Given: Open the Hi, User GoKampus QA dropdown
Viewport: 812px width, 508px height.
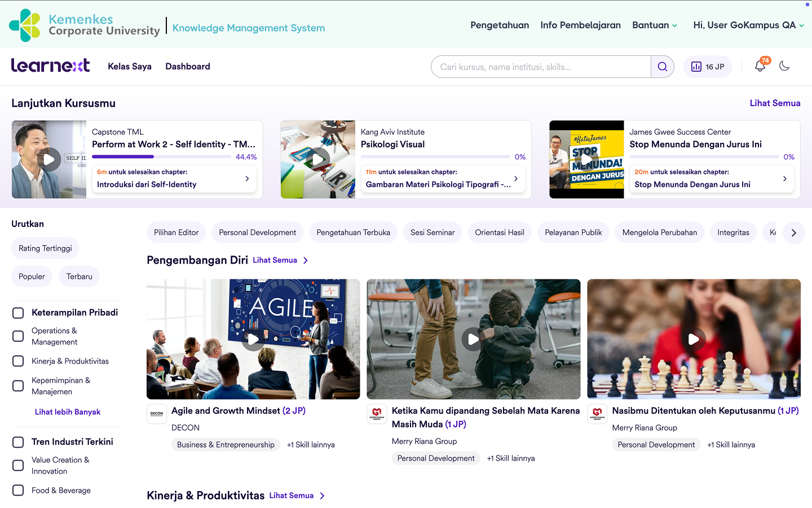Looking at the screenshot, I should pos(748,25).
